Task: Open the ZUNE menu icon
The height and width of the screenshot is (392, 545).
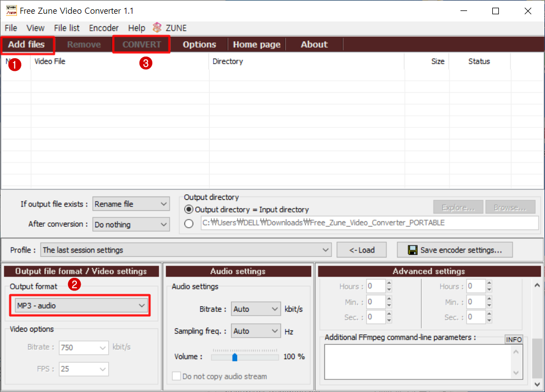Action: 157,27
